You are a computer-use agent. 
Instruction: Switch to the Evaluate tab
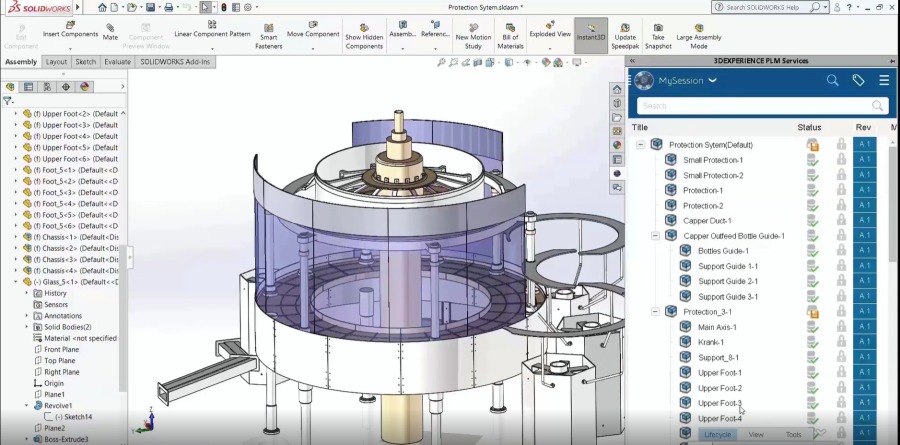pyautogui.click(x=117, y=62)
